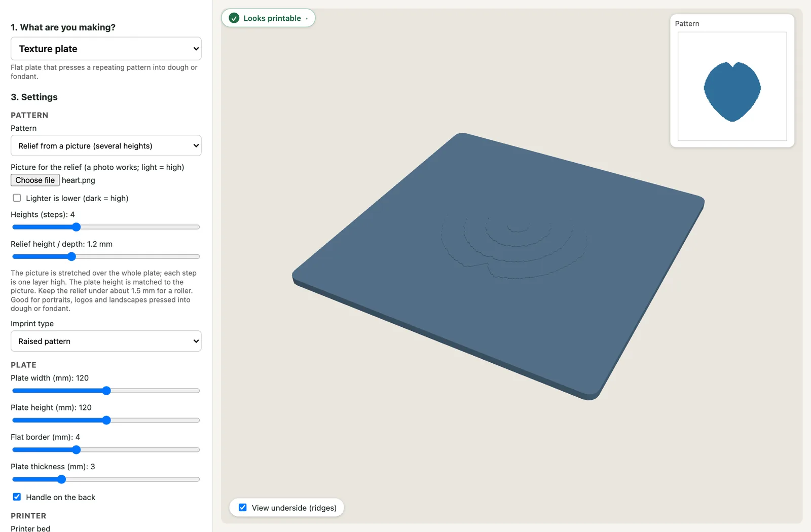Screen dimensions: 811x532
Task: Toggle 'View underside (ridges)' checkbox
Action: tap(243, 508)
